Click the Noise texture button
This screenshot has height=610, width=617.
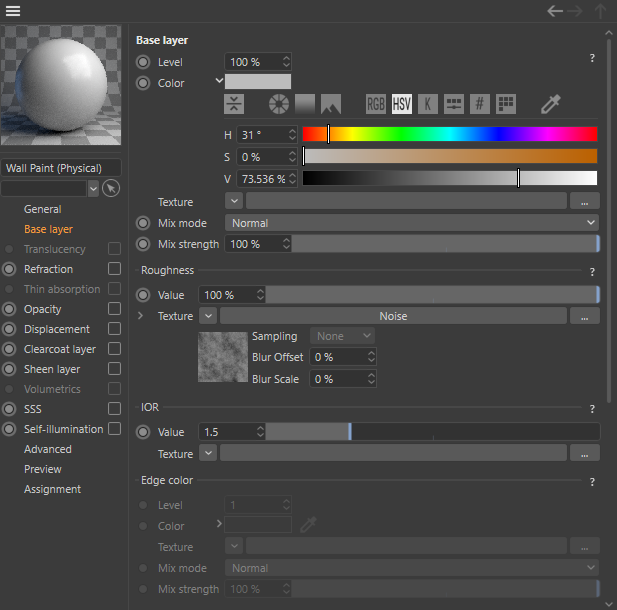[x=393, y=316]
